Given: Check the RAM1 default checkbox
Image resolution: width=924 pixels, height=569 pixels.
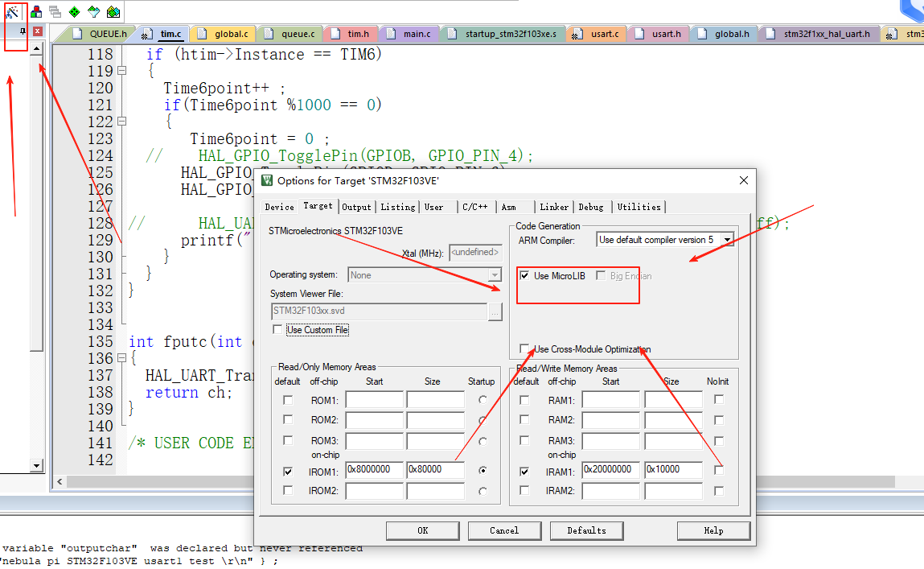Looking at the screenshot, I should [524, 400].
